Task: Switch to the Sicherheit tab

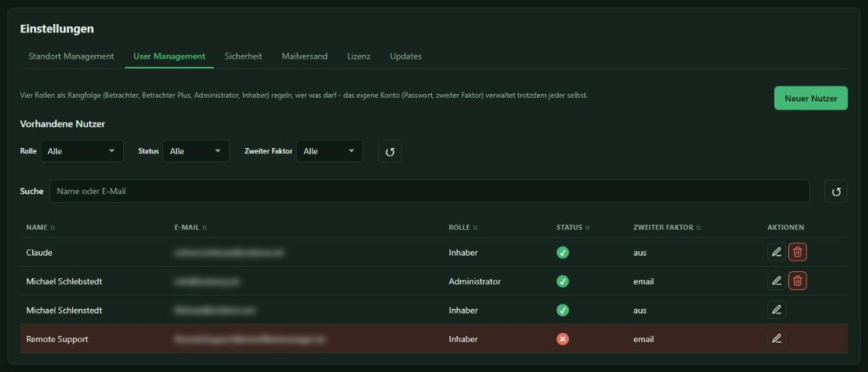Action: click(x=243, y=56)
